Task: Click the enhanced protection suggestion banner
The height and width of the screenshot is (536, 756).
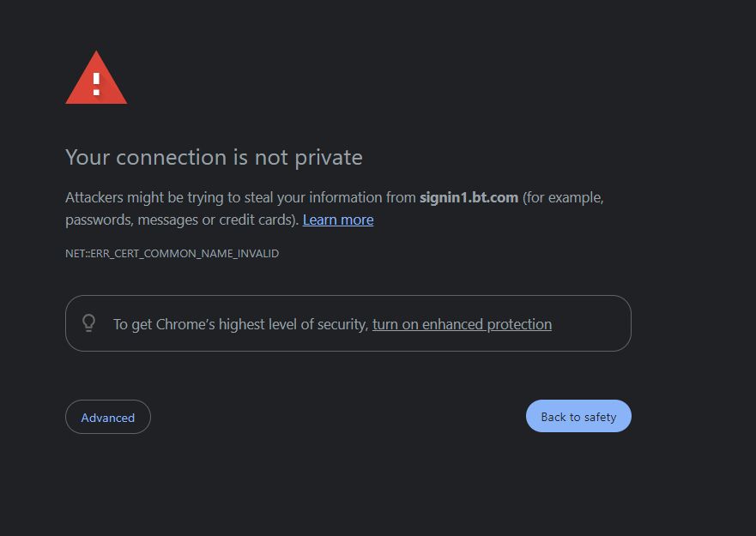Action: 348,323
